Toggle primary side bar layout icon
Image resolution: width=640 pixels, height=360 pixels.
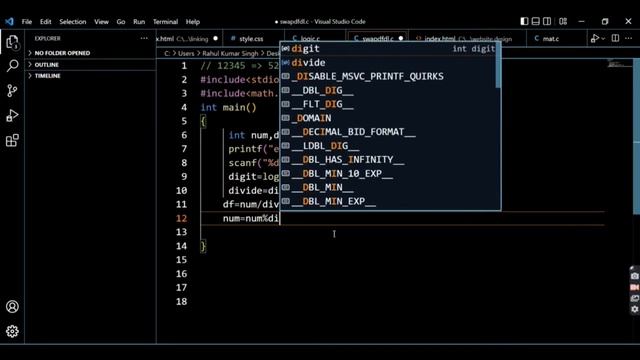[524, 21]
